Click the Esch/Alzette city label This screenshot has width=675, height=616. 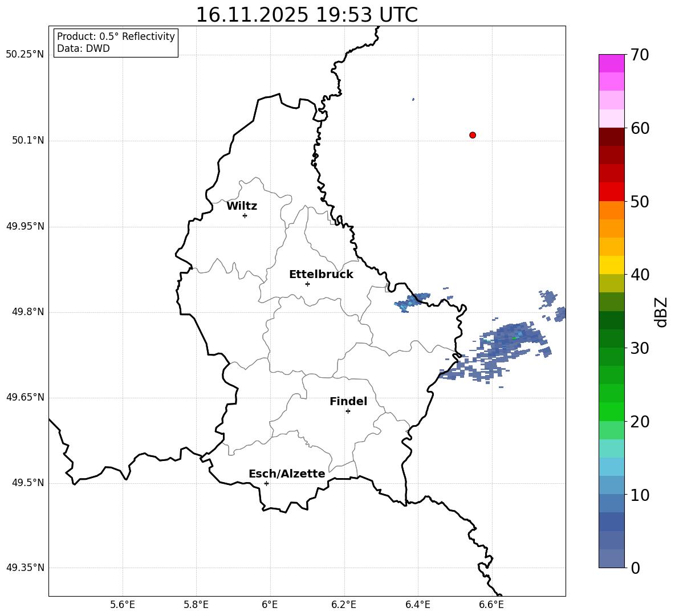pos(287,474)
